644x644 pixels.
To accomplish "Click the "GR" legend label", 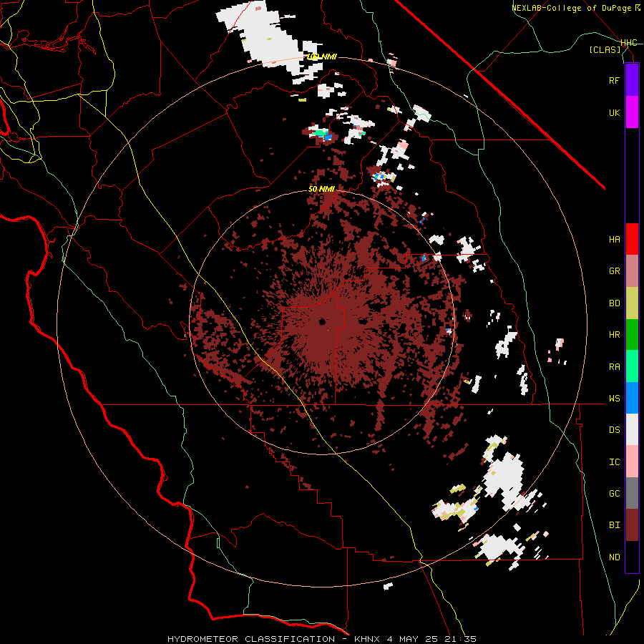I will coord(614,271).
